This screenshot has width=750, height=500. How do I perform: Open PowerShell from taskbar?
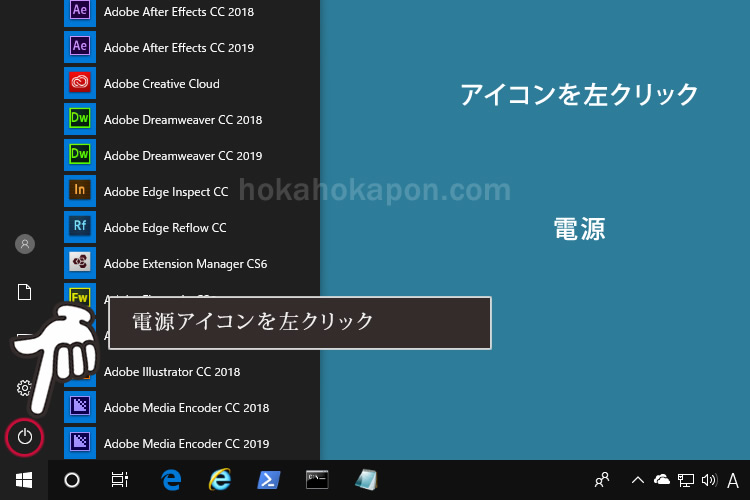[269, 480]
